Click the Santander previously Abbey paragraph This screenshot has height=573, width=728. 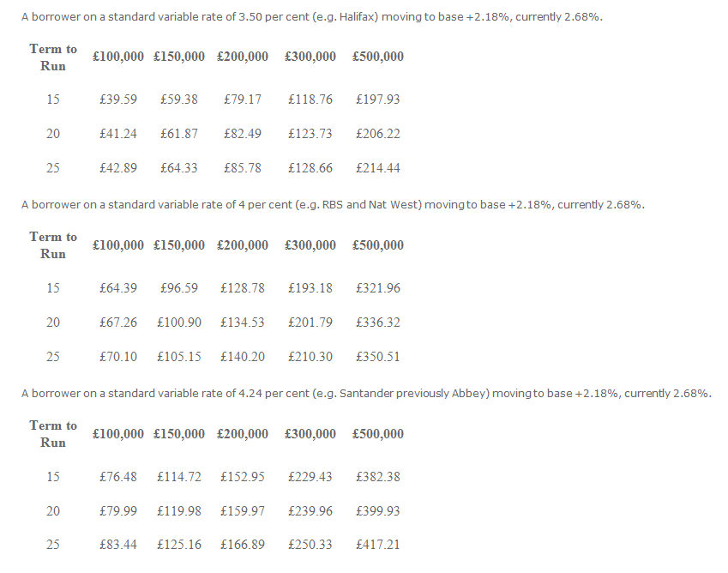[x=366, y=394]
